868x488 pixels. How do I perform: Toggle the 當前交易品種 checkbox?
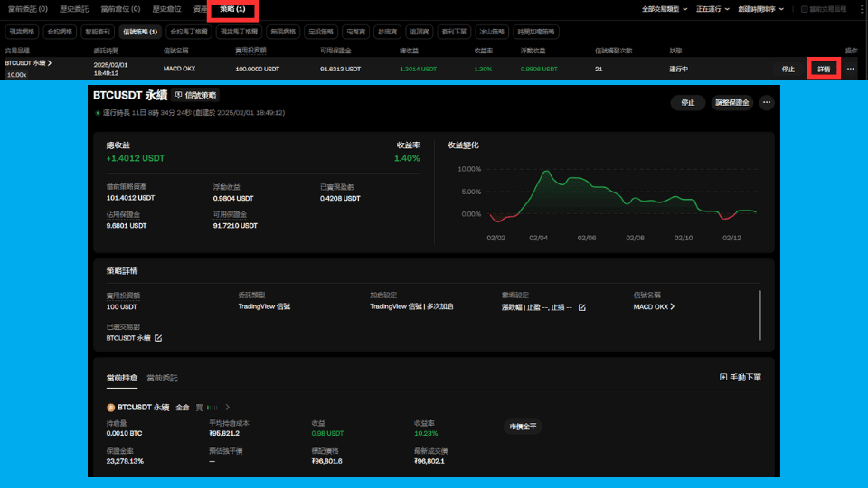click(805, 9)
